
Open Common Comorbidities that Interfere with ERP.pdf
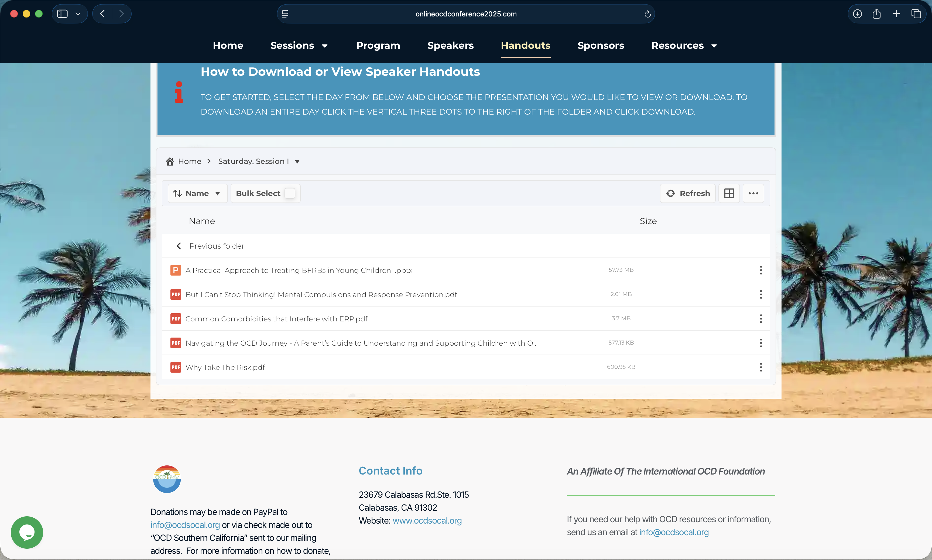point(276,319)
